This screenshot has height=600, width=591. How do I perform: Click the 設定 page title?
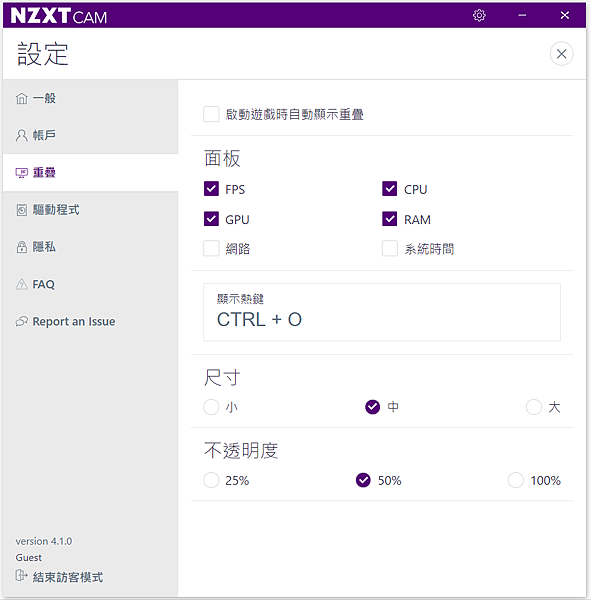tap(43, 54)
